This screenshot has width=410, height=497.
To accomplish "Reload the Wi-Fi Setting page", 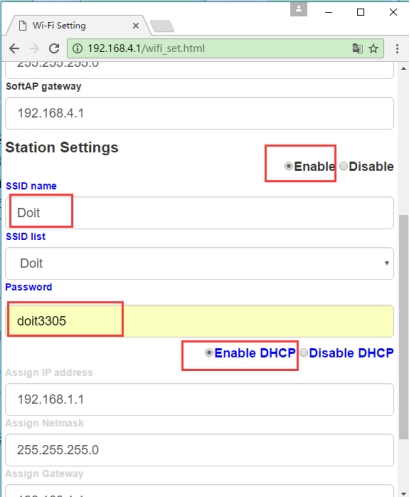I will click(x=54, y=49).
